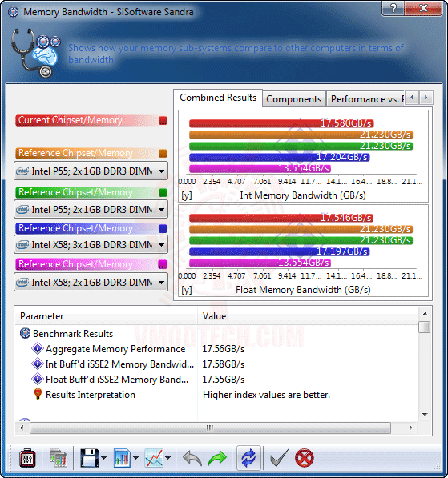Click the Parameter column header
Image resolution: width=448 pixels, height=478 pixels.
tap(106, 316)
